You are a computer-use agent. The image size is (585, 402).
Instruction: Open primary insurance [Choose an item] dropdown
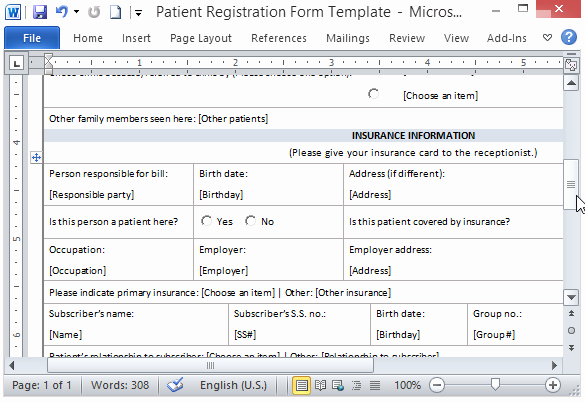coord(238,293)
